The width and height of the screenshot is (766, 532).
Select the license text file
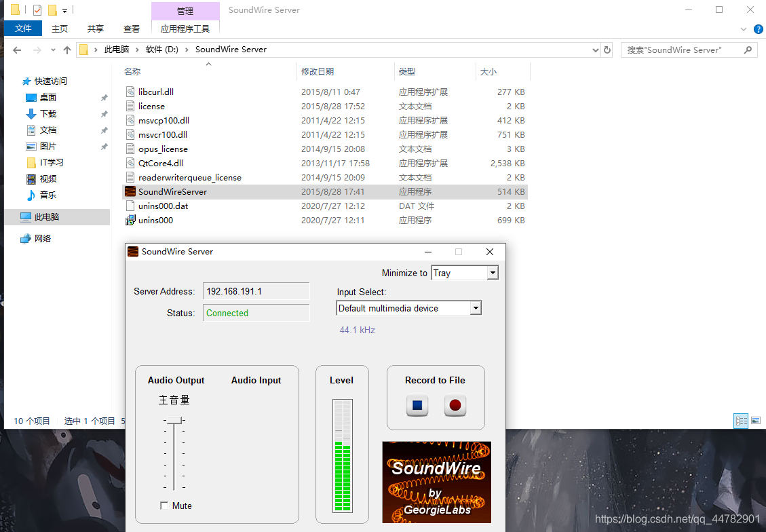pos(151,106)
